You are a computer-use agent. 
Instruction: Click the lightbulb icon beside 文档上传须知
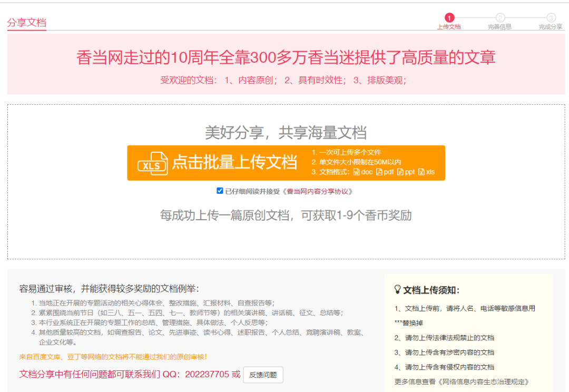pyautogui.click(x=397, y=289)
